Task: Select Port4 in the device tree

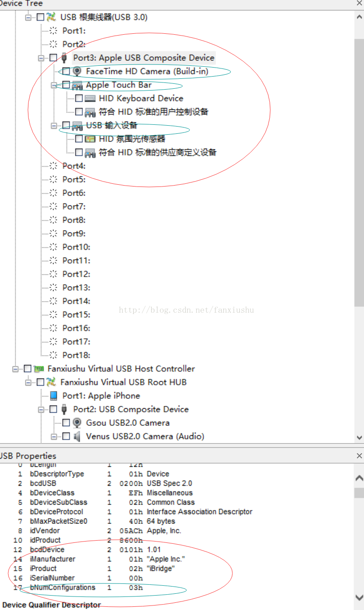Action: pos(74,166)
